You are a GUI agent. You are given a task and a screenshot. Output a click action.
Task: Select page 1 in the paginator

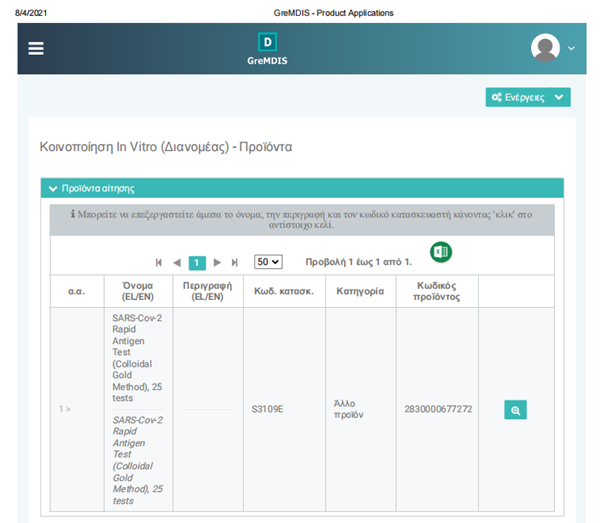point(197,262)
